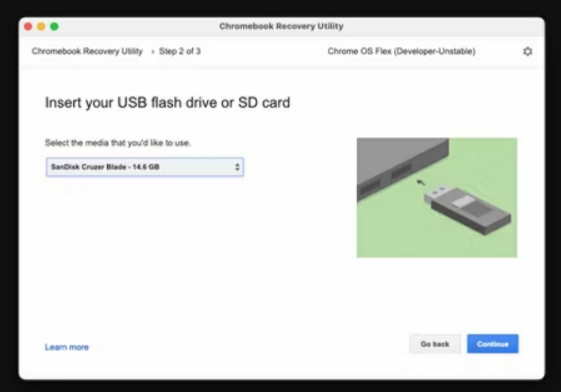Close the Chromebook Recovery Utility window
The height and width of the screenshot is (392, 561).
[29, 27]
